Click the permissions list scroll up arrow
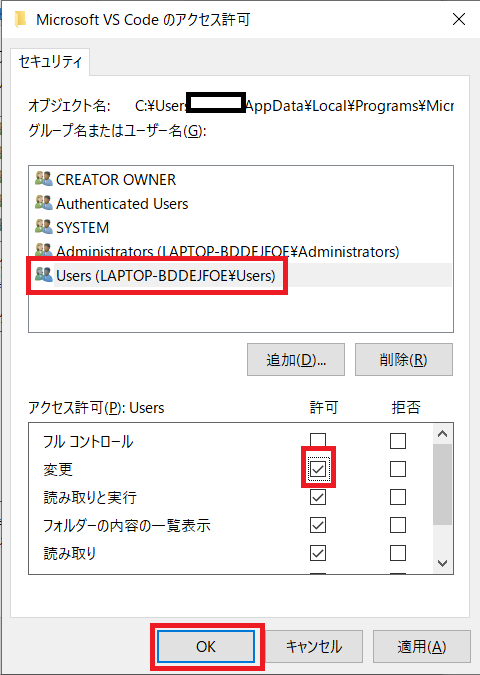 tap(443, 434)
